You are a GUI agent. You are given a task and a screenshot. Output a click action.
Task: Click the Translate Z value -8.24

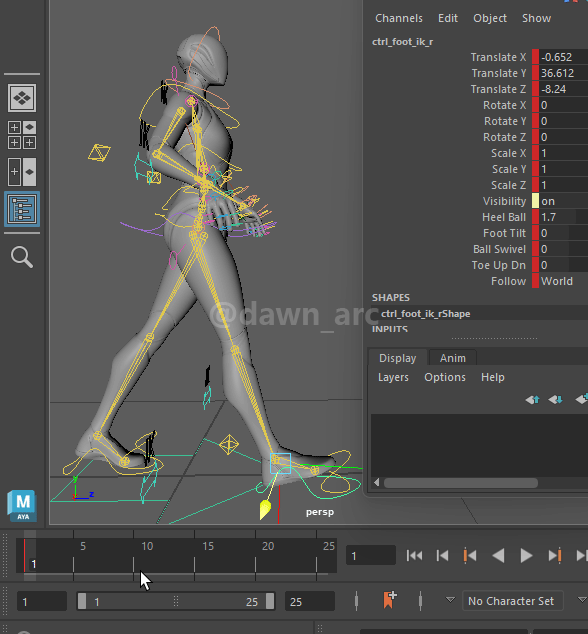point(563,89)
